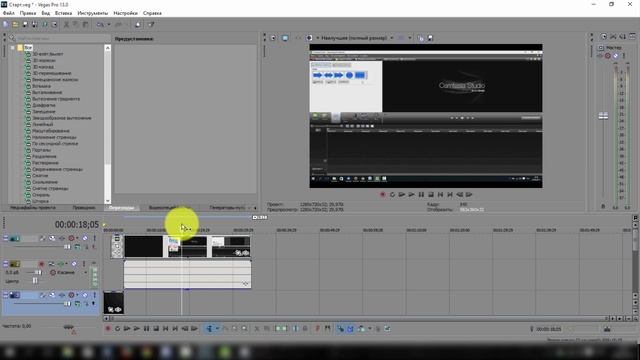The height and width of the screenshot is (360, 640).
Task: Click record button under the timeline
Action: [108, 329]
